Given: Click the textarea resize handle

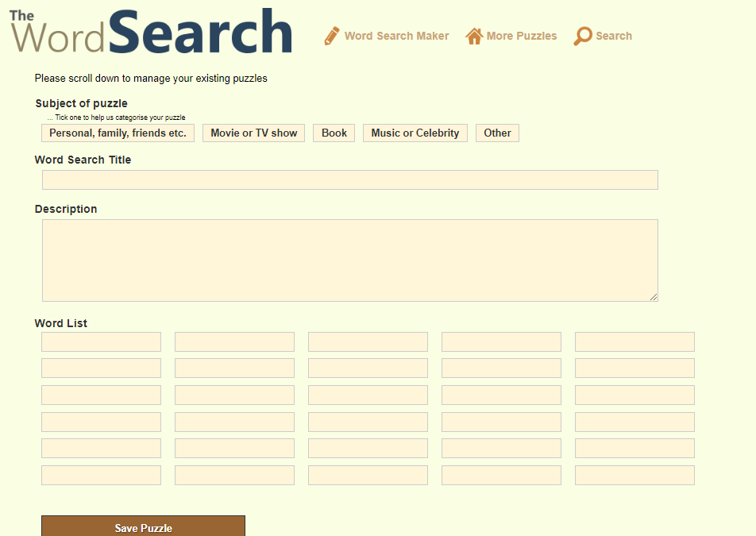Looking at the screenshot, I should pos(654,297).
